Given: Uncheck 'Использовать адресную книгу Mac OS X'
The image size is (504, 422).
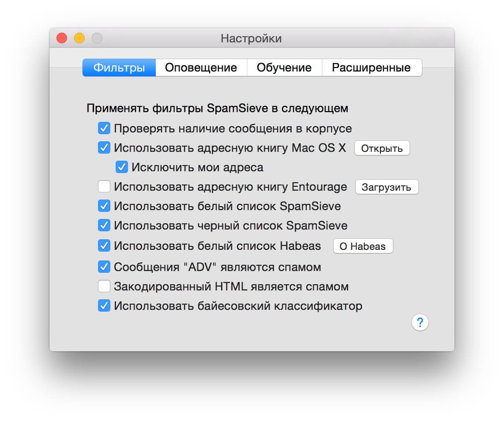Looking at the screenshot, I should tap(104, 147).
